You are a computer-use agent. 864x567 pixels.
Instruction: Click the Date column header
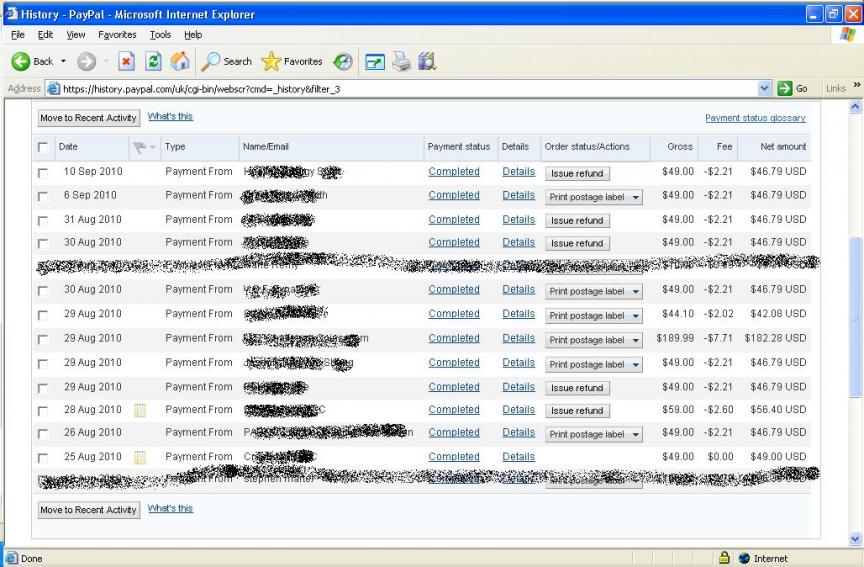(x=68, y=147)
